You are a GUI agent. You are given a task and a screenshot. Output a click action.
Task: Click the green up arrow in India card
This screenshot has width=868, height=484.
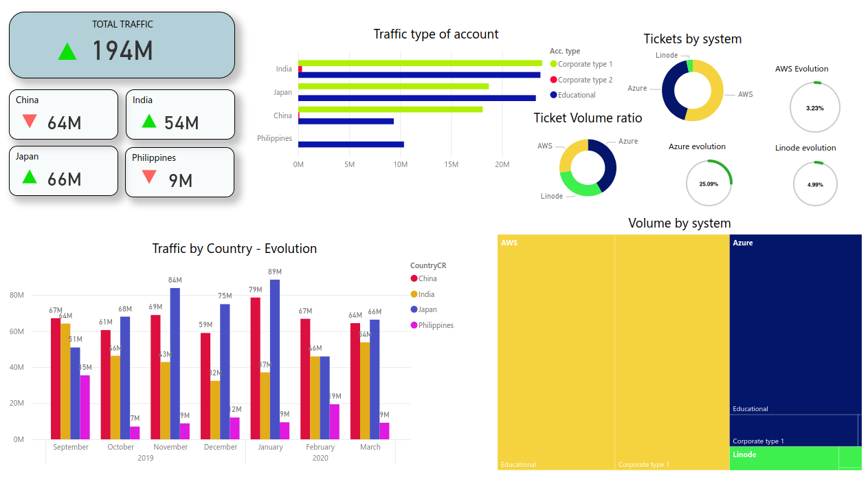click(x=149, y=122)
